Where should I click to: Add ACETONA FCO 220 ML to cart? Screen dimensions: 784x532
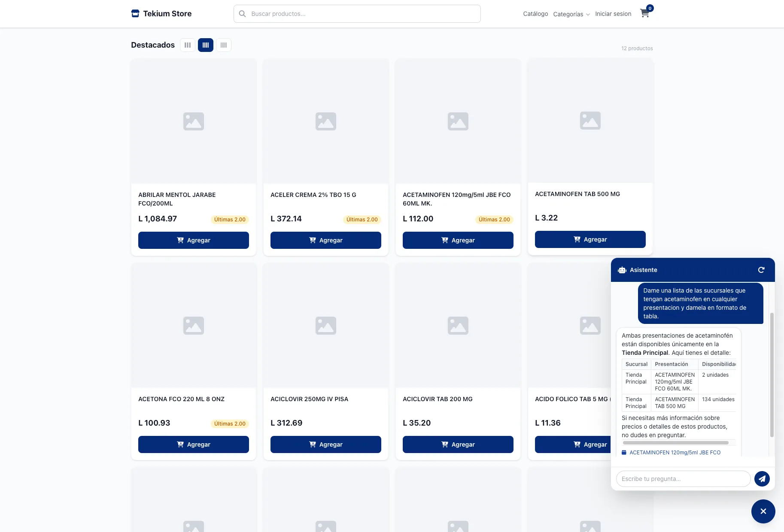click(194, 444)
